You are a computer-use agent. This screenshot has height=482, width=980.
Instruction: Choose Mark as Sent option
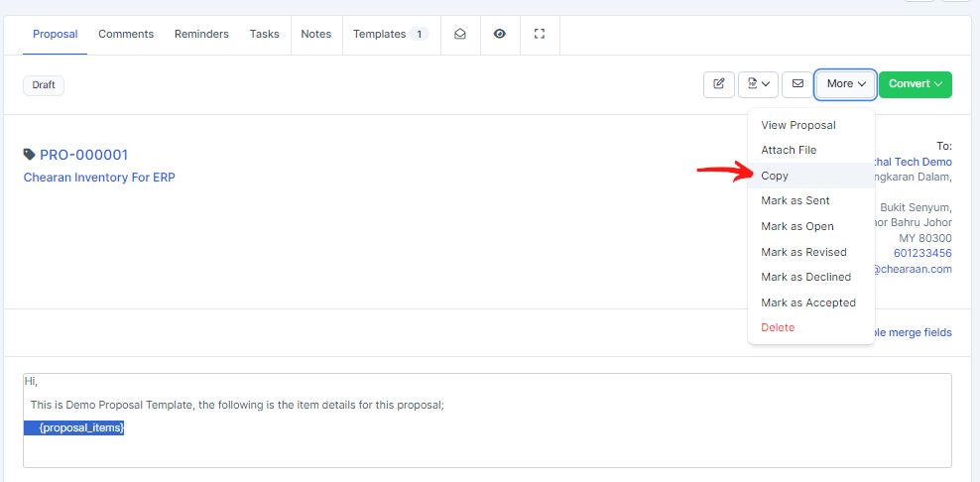tap(795, 200)
